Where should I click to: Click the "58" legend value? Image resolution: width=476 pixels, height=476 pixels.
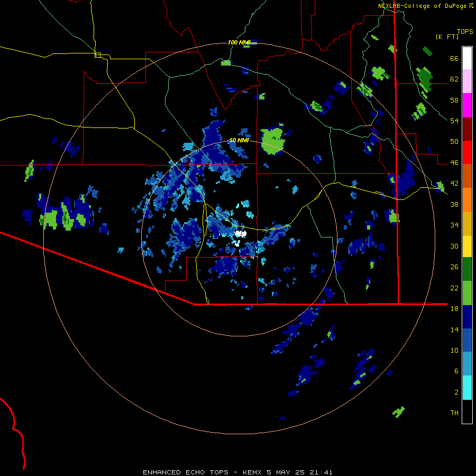(x=454, y=100)
